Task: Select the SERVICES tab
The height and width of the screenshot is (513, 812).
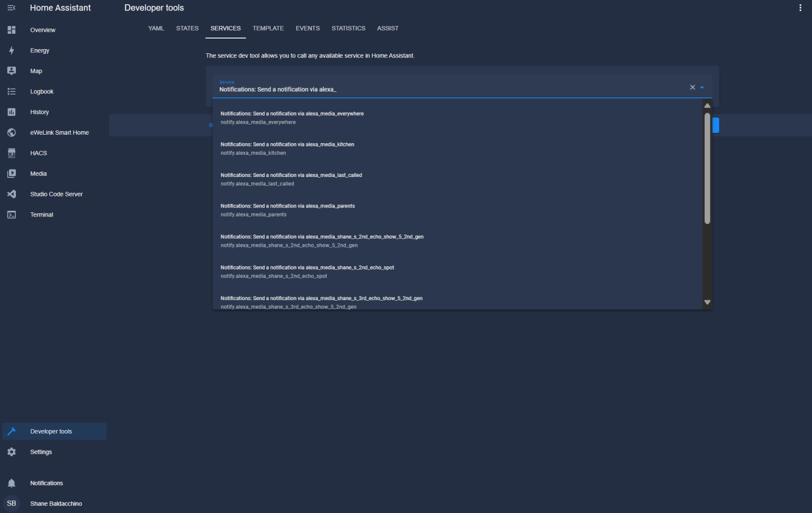Action: (226, 29)
